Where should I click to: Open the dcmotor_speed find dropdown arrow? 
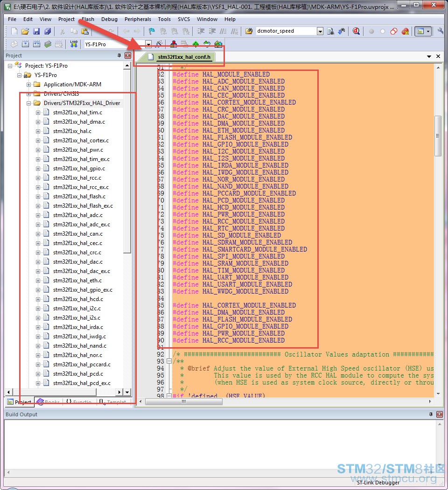tap(320, 31)
